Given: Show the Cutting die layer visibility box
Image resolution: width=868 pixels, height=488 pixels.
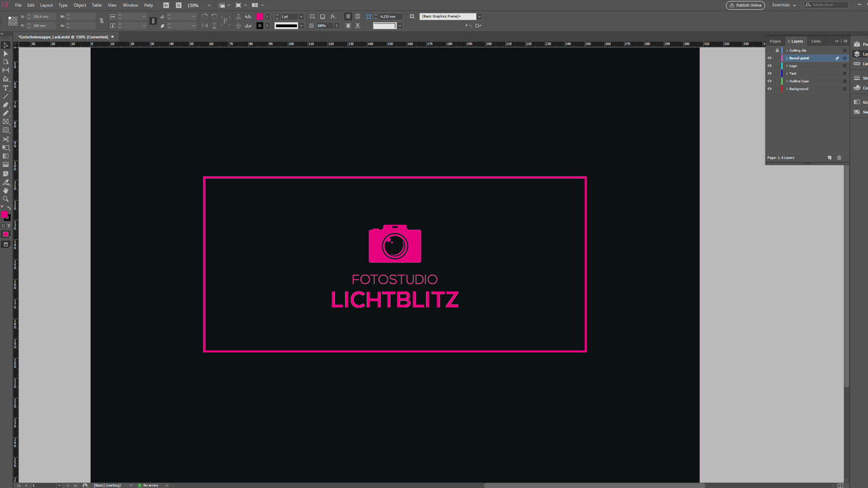Looking at the screenshot, I should click(x=769, y=50).
